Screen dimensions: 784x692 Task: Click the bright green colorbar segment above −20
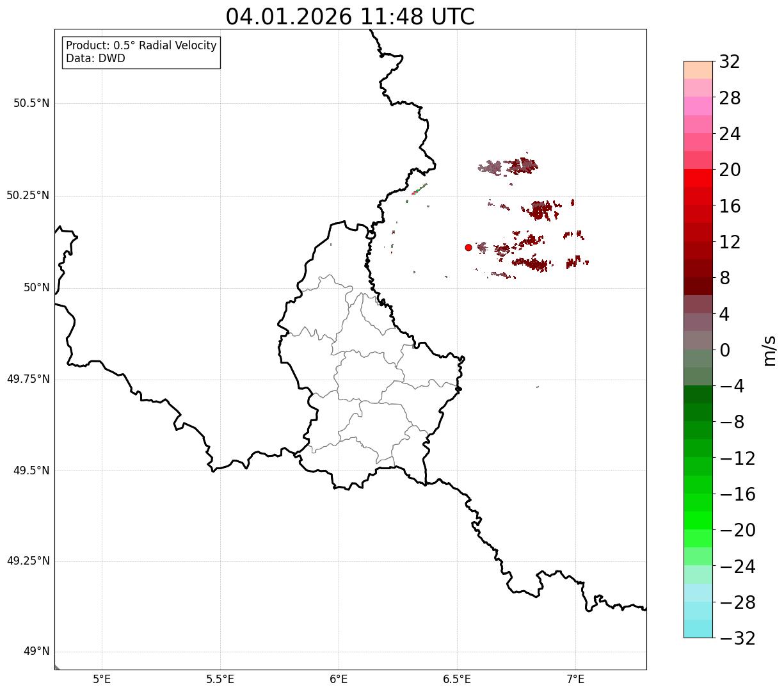point(698,520)
